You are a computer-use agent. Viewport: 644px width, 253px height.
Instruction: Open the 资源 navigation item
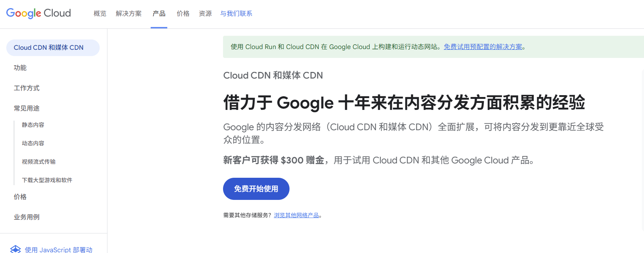pos(205,13)
